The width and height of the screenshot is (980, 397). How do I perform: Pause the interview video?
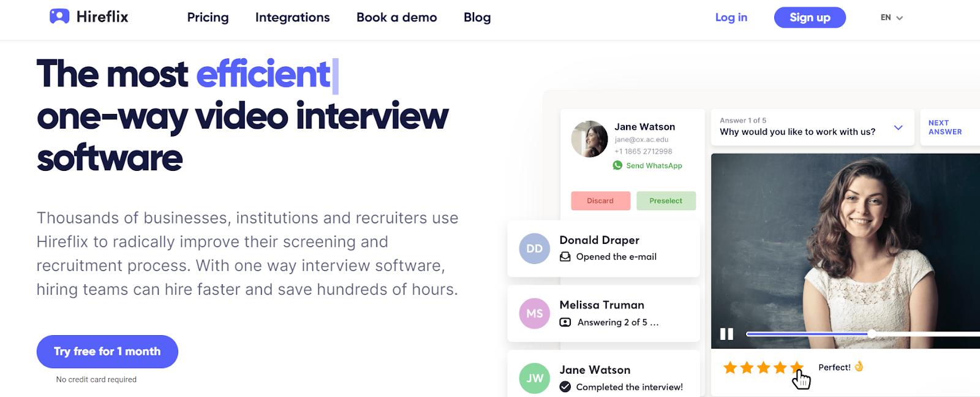point(726,334)
